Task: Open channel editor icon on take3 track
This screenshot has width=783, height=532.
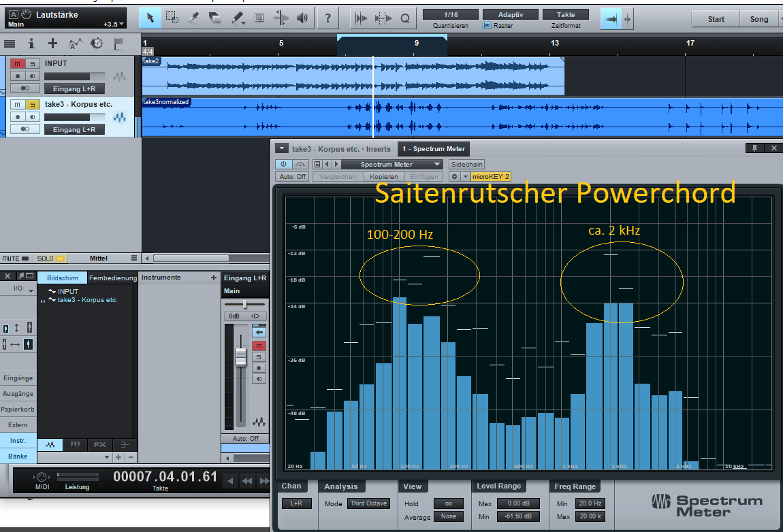Action: (119, 118)
